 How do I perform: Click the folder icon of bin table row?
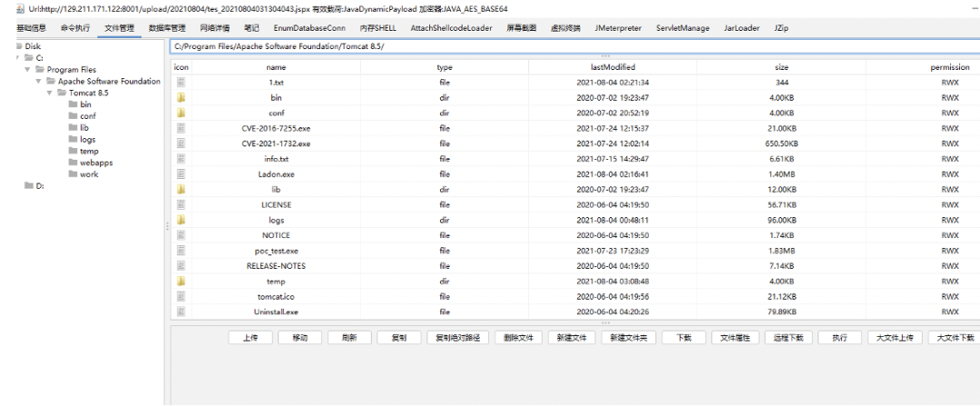coord(181,97)
